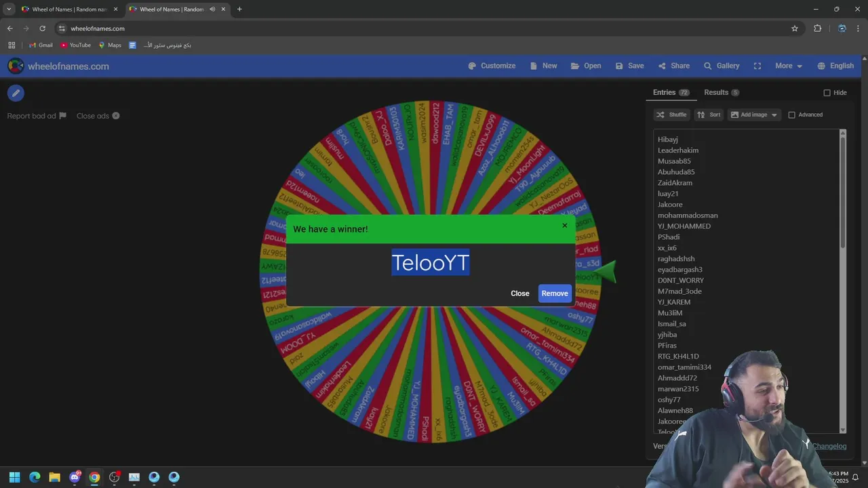
Task: Open Windows Start menu
Action: (x=14, y=477)
